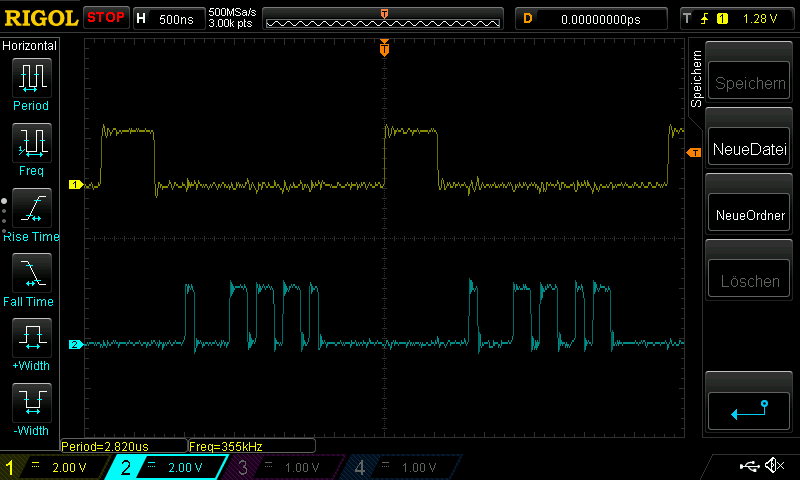The image size is (800, 480).
Task: Click the trigger level 1.28 V readout
Action: 760,19
